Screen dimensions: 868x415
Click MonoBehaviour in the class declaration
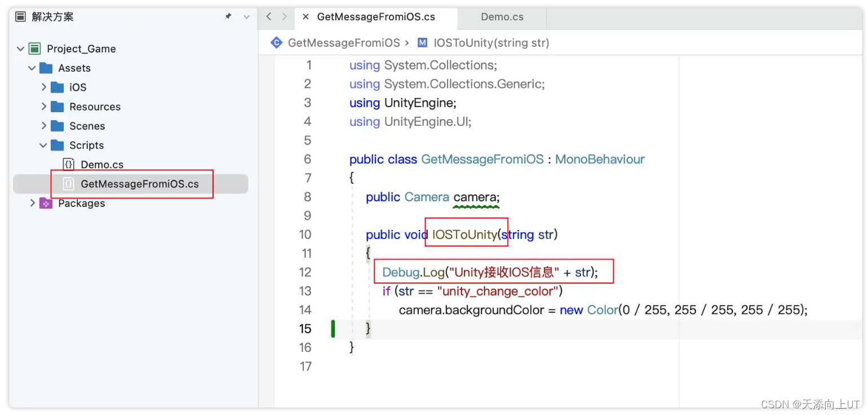[600, 160]
